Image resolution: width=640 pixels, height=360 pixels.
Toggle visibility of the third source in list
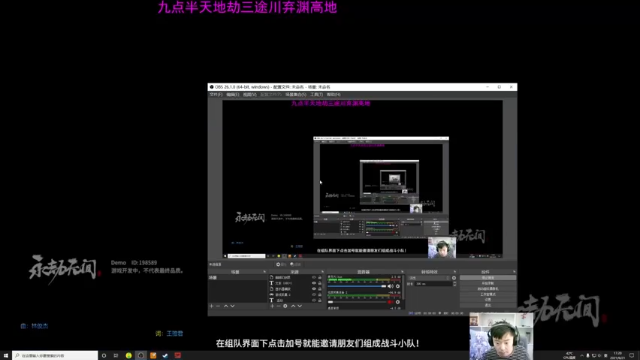(x=314, y=289)
